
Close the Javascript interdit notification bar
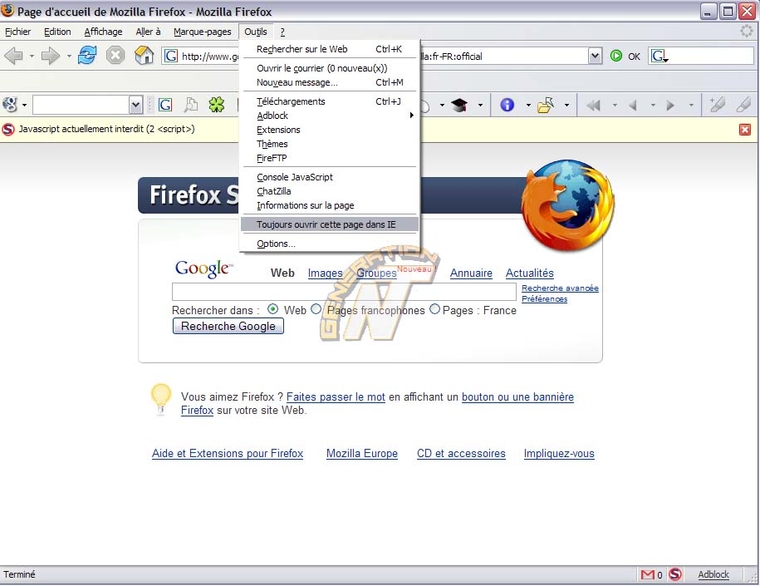click(745, 129)
